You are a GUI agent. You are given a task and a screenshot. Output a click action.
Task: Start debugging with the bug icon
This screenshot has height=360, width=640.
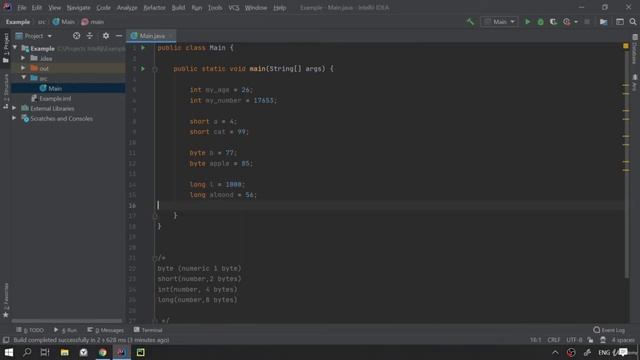pos(540,22)
